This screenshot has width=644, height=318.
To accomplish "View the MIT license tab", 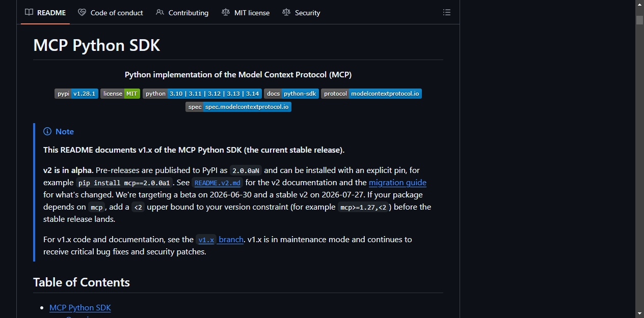I will point(246,13).
